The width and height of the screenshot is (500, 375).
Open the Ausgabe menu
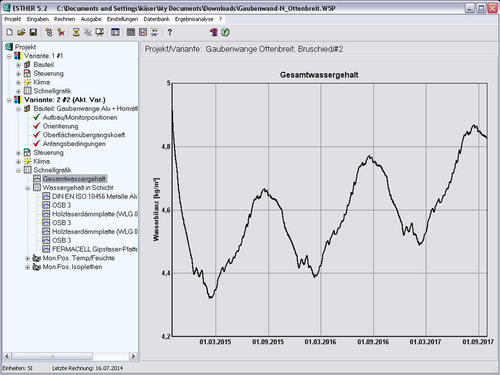click(91, 19)
